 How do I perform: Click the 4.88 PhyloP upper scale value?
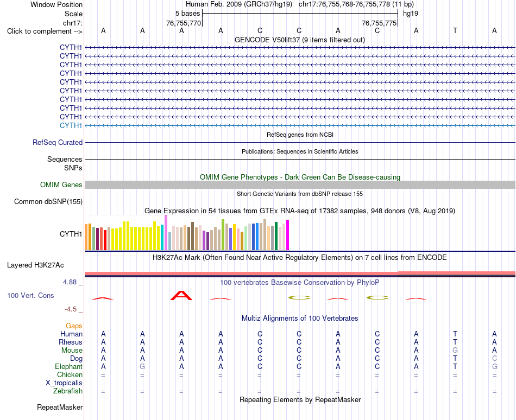point(70,282)
